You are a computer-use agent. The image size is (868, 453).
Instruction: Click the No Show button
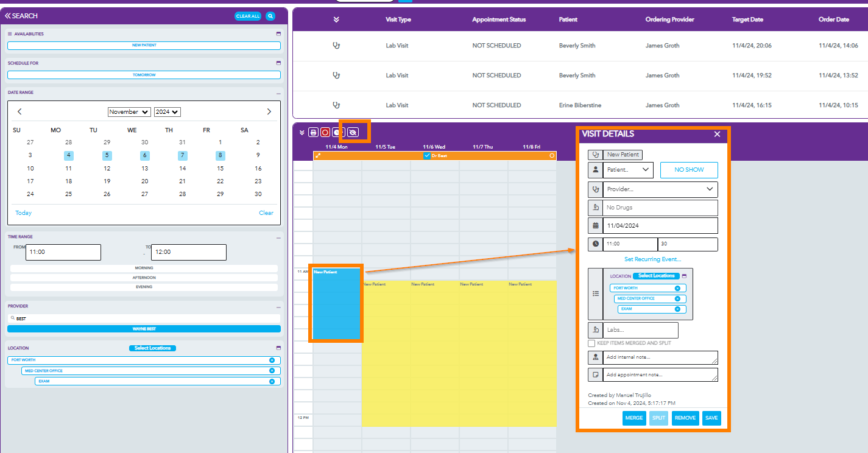(x=689, y=170)
